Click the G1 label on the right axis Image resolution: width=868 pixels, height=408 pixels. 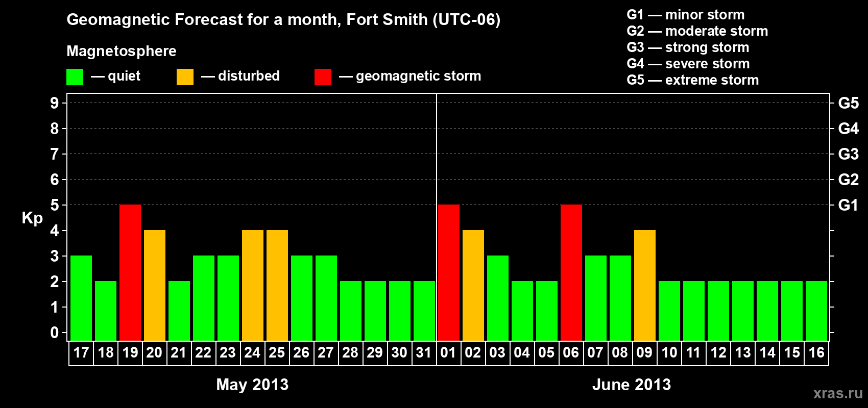(848, 205)
